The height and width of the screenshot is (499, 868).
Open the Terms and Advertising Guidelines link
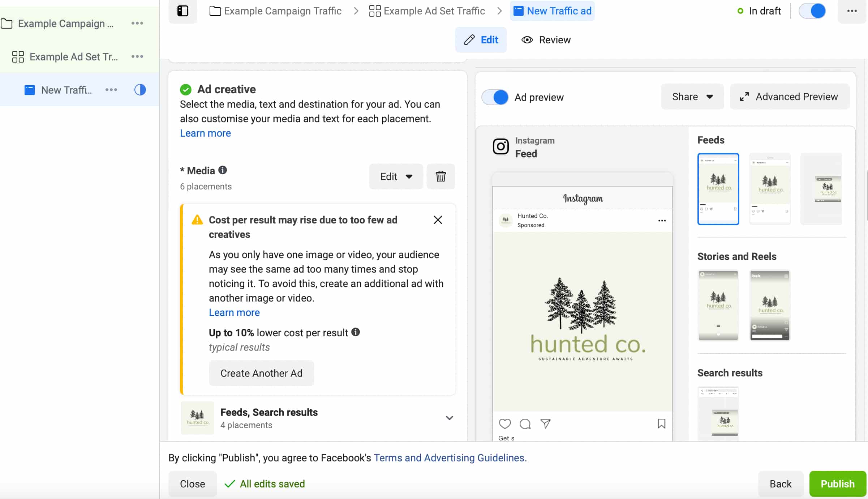coord(449,458)
